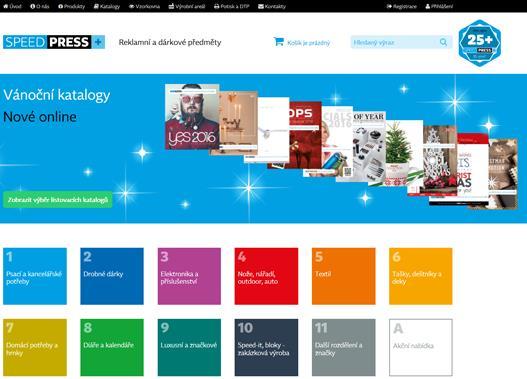Image resolution: width=527 pixels, height=379 pixels.
Task: Click the magnifier search icon
Action: [443, 42]
